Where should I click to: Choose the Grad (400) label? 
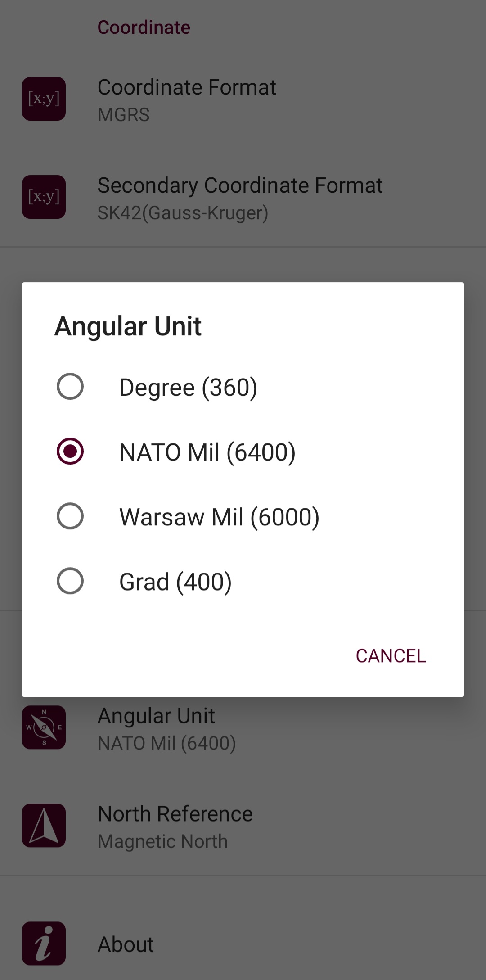click(x=175, y=582)
